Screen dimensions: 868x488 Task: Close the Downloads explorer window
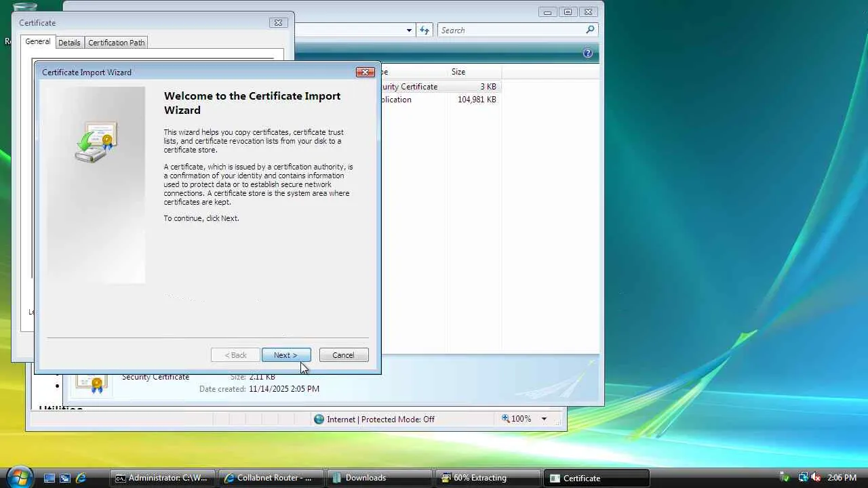click(x=589, y=12)
